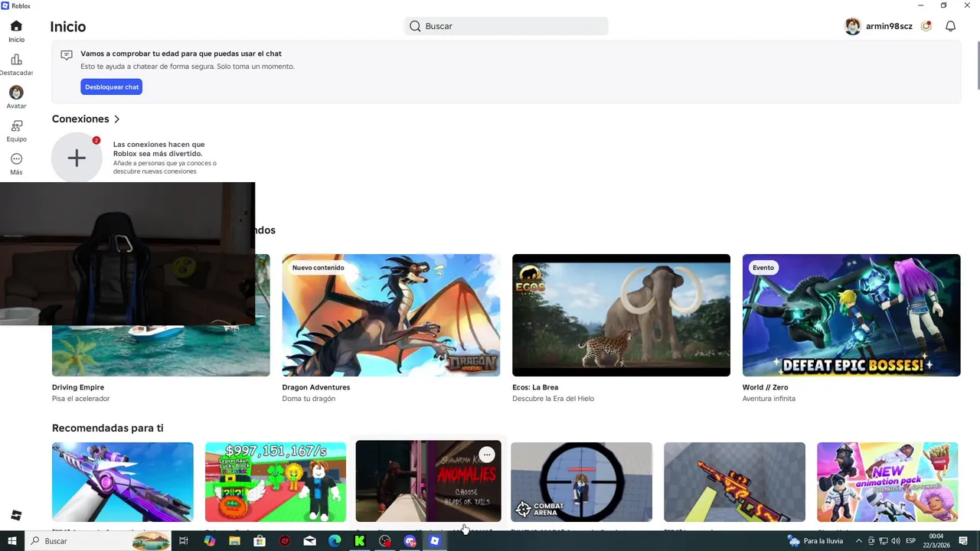Open Microsoft Store from the taskbar
Image resolution: width=980 pixels, height=551 pixels.
click(x=260, y=541)
